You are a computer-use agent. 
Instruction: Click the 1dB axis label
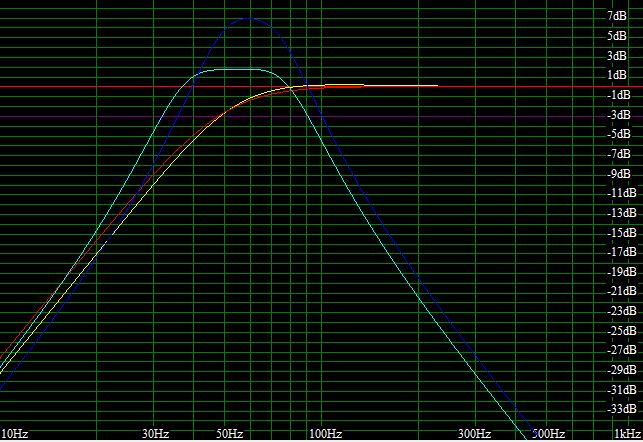[x=617, y=75]
